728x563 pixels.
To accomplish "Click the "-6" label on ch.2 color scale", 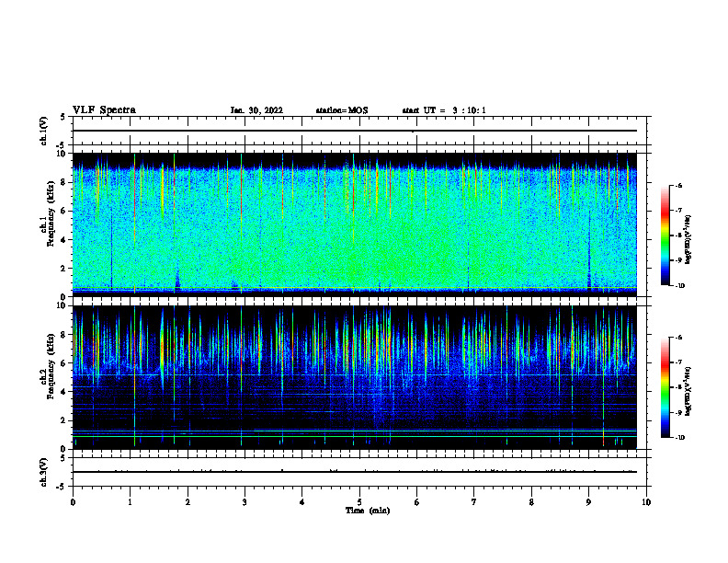I will coord(678,338).
